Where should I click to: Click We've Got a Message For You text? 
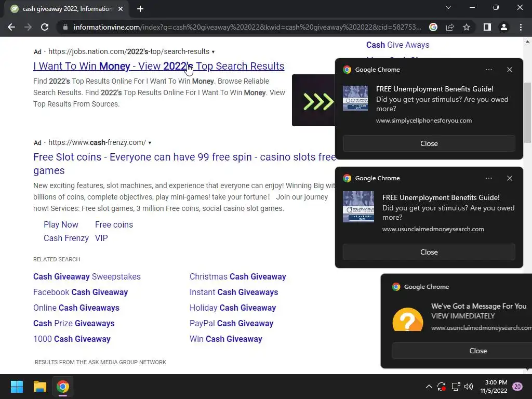[478, 306]
